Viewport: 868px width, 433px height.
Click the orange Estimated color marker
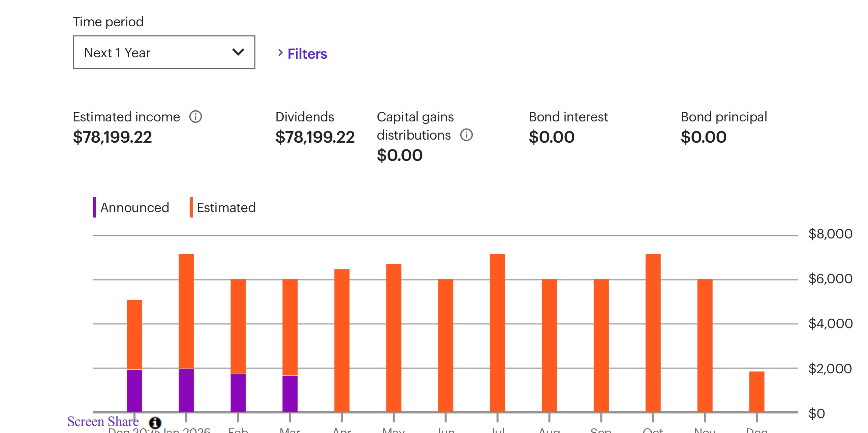coord(191,207)
